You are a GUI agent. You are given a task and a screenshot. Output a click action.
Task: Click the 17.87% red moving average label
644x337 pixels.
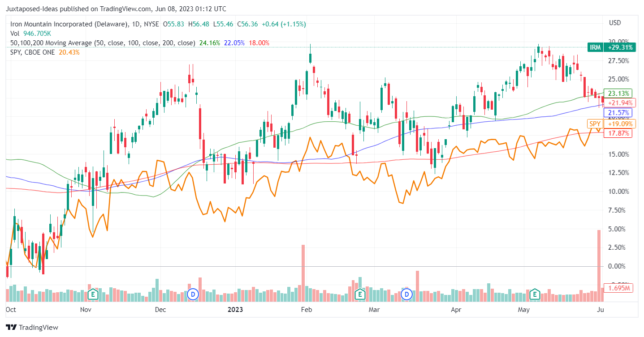618,133
